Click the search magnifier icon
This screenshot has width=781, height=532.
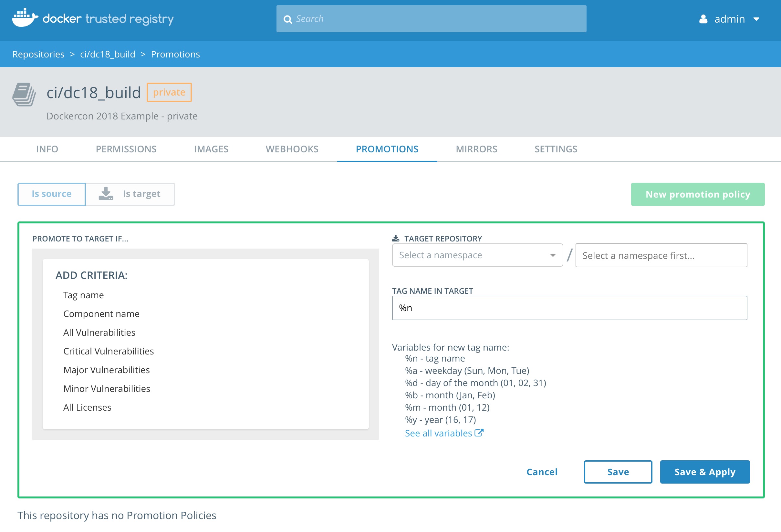288,19
